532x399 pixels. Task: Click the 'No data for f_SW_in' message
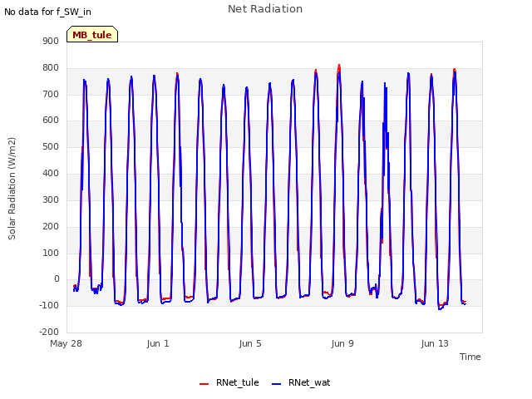click(x=47, y=12)
